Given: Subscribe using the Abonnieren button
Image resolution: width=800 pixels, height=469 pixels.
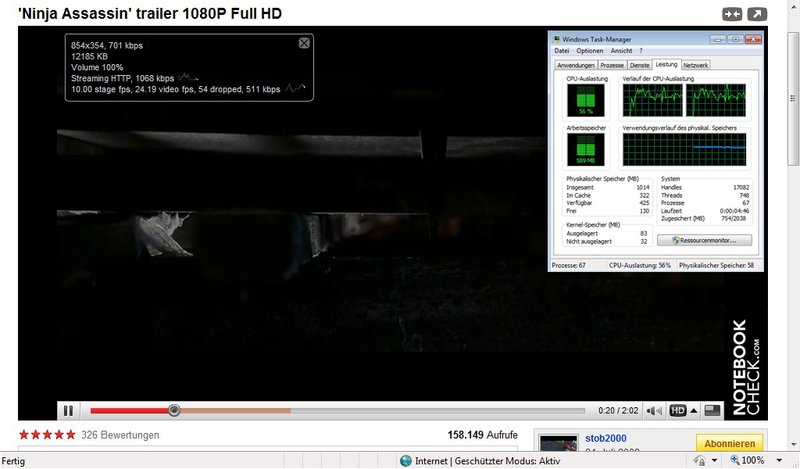Looking at the screenshot, I should coord(730,443).
